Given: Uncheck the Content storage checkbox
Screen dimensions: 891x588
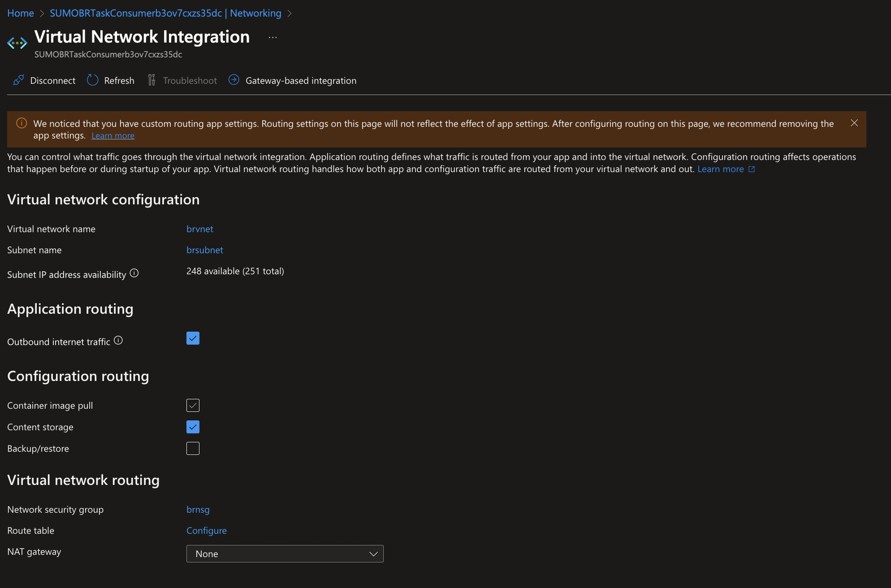Looking at the screenshot, I should pos(192,427).
